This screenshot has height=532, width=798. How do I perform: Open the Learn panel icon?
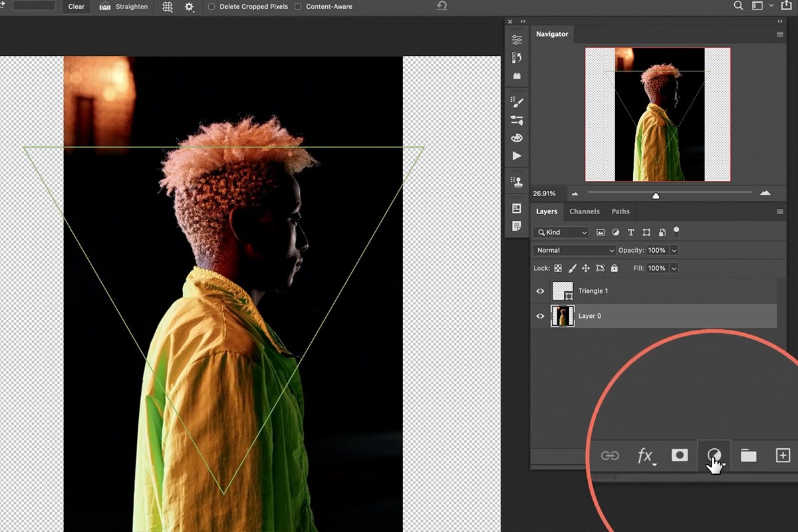pos(517,208)
